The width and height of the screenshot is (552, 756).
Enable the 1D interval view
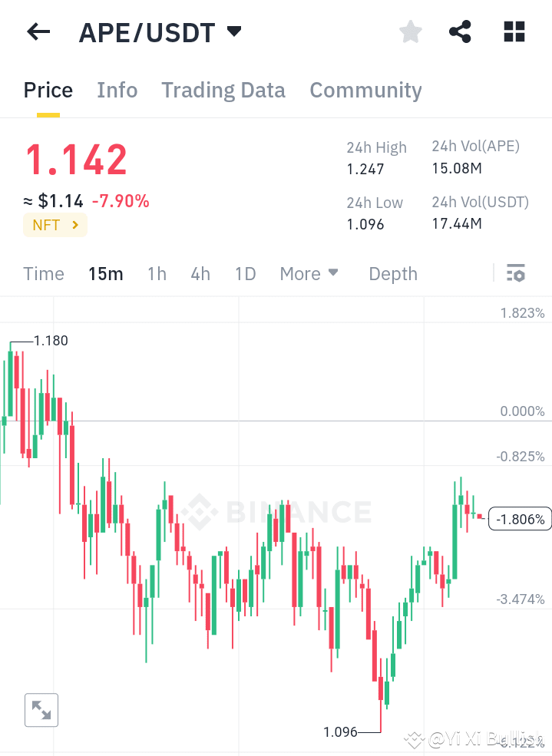[x=245, y=273]
